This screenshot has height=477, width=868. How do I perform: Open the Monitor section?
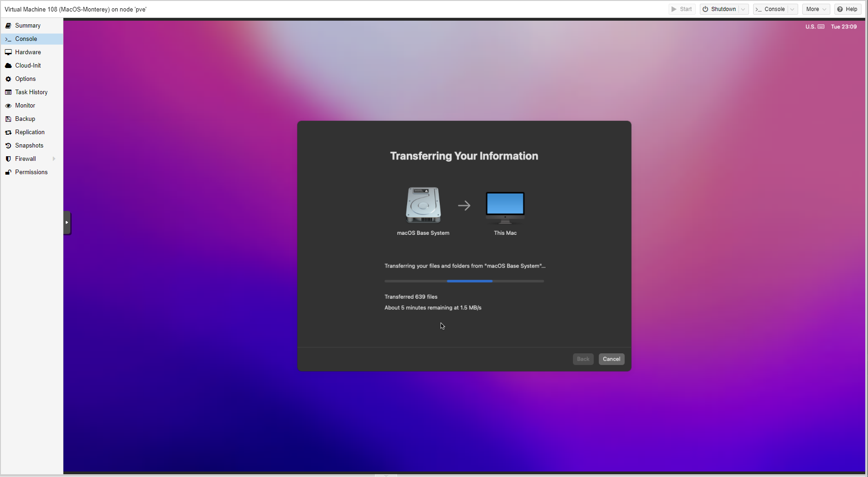(x=25, y=106)
